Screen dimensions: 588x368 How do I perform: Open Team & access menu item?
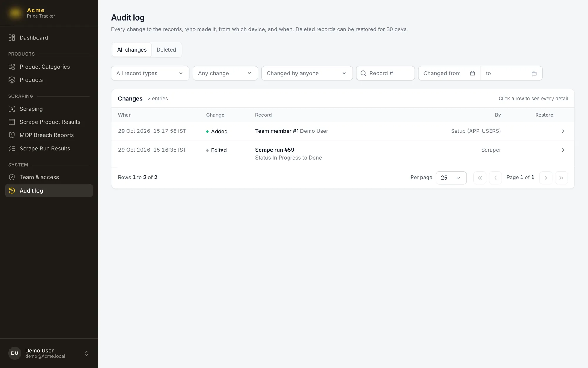[x=49, y=177]
